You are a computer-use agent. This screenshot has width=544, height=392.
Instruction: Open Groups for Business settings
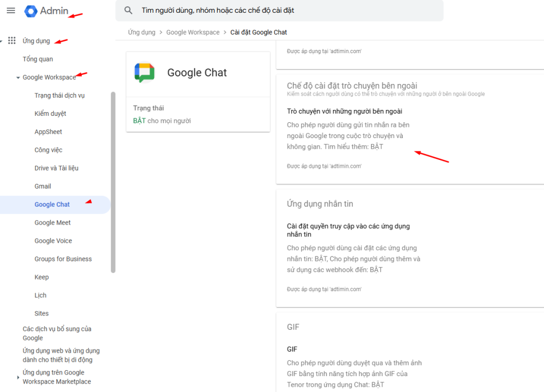click(63, 259)
